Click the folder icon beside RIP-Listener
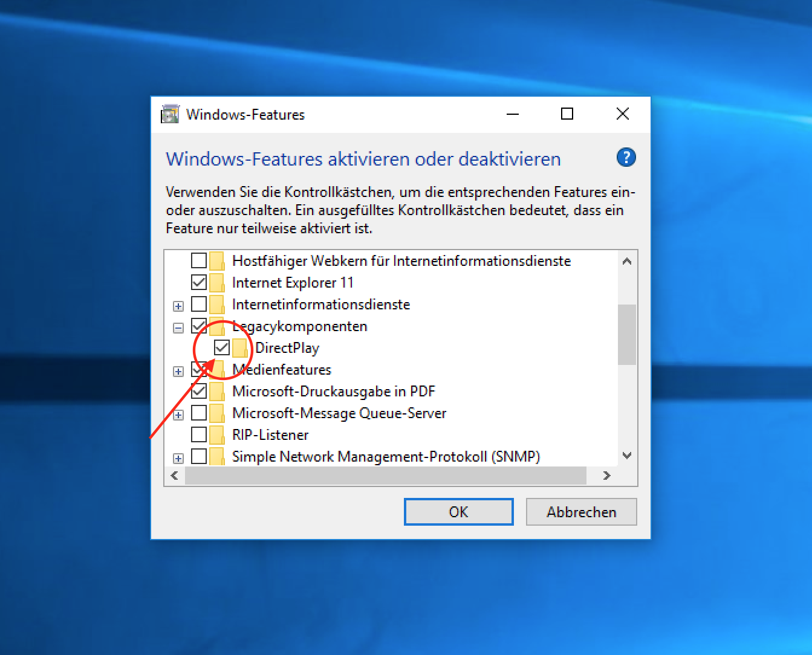Viewport: 812px width, 655px height. [x=216, y=434]
